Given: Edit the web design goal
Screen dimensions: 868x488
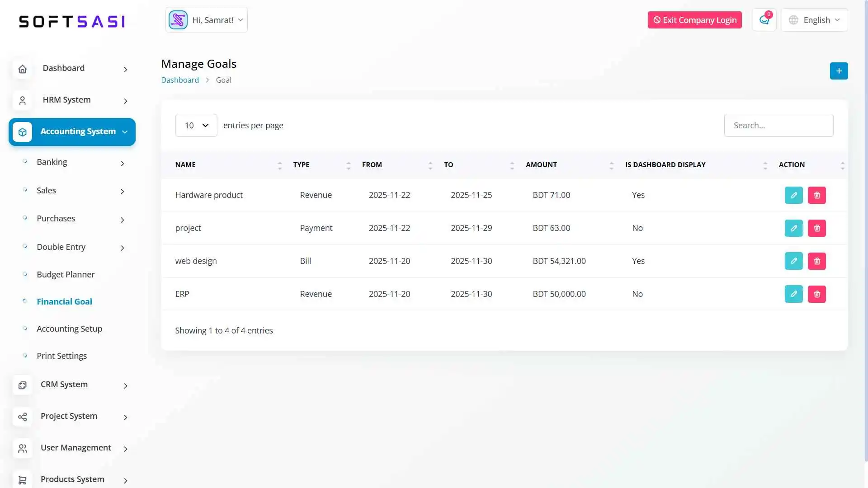Looking at the screenshot, I should (793, 261).
